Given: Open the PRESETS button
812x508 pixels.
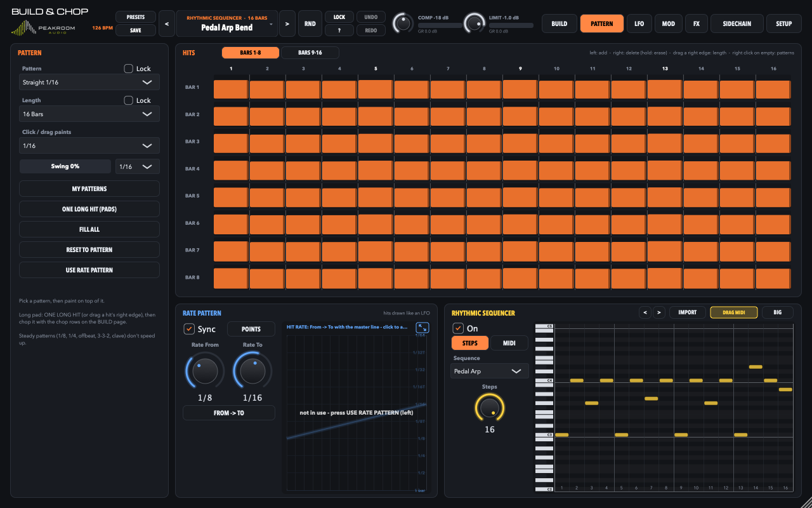Looking at the screenshot, I should tap(136, 17).
